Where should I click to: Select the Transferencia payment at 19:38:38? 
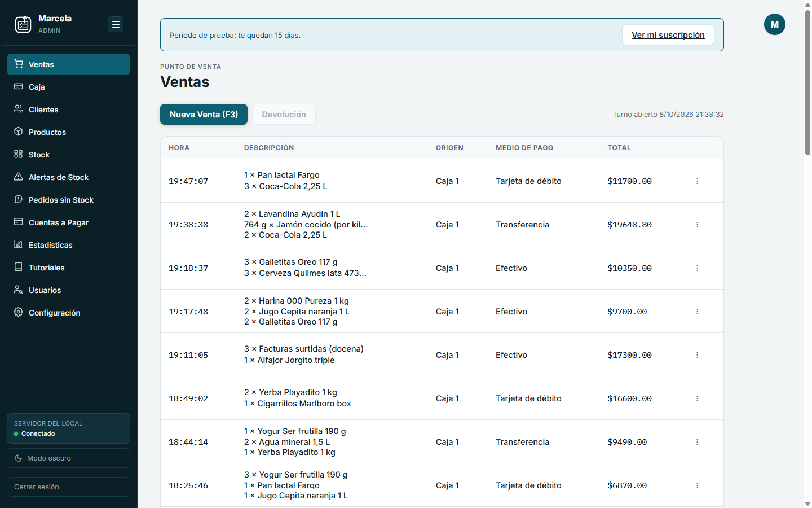522,225
